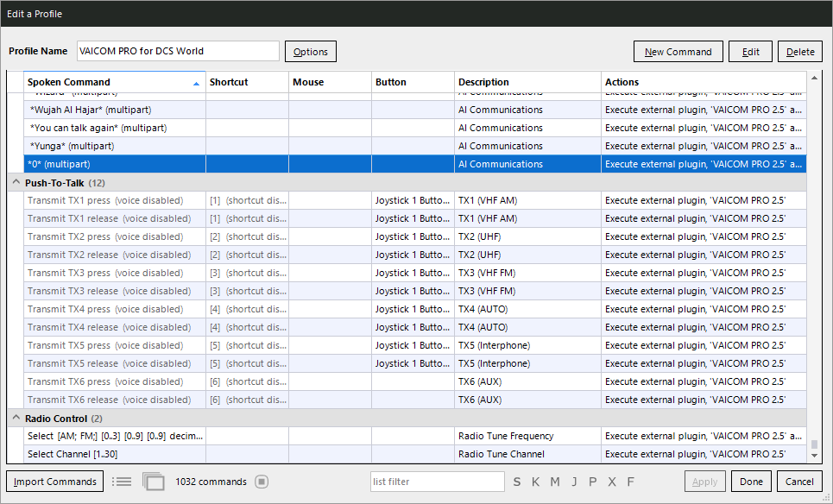Select Transmit TX5 release row
Viewport: 833px width, 504px height.
coord(415,363)
